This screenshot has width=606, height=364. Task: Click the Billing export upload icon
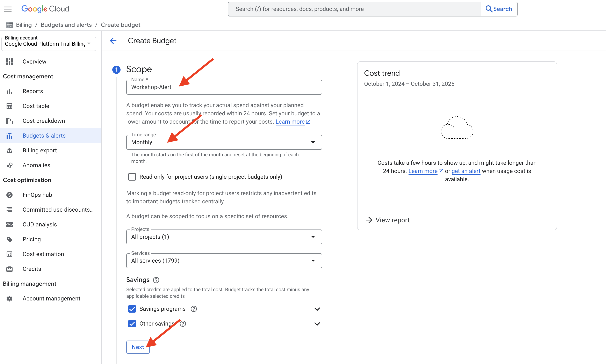[10, 150]
